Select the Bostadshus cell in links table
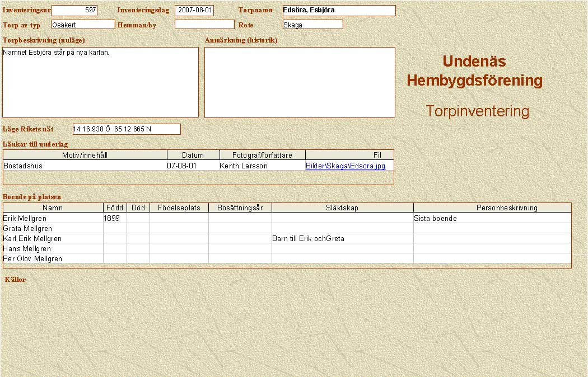 coord(84,166)
